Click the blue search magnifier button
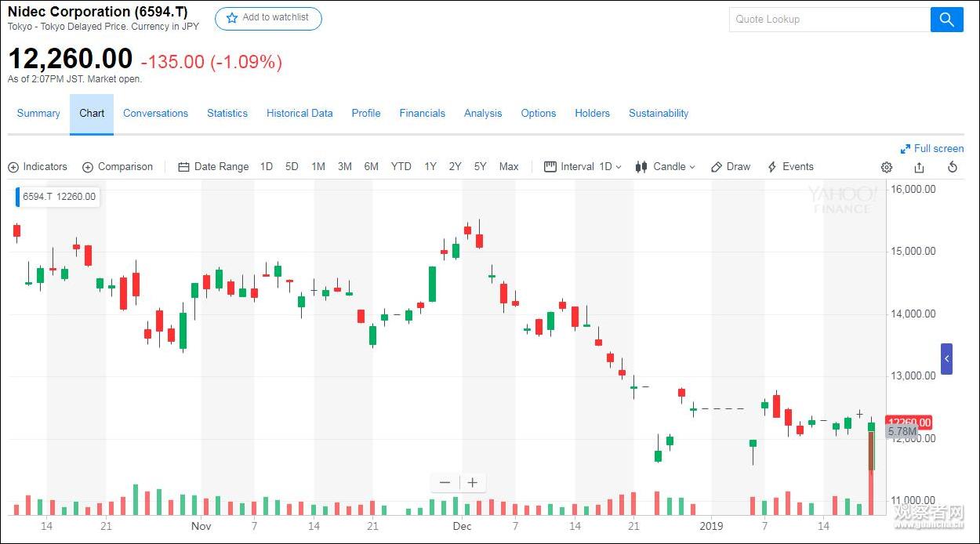The image size is (980, 544). click(x=946, y=20)
